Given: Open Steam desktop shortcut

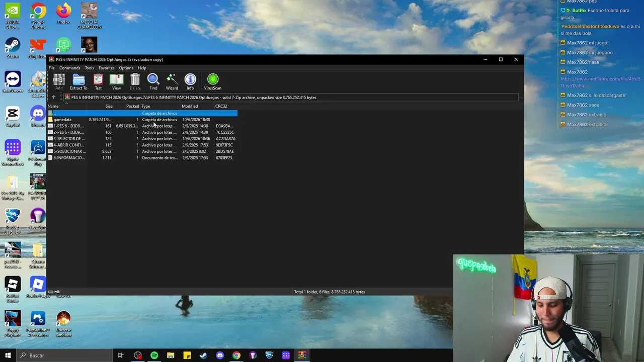Looking at the screenshot, I should pyautogui.click(x=13, y=48).
